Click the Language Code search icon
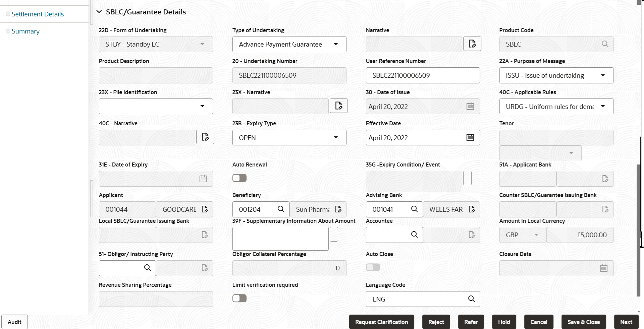 [x=471, y=299]
